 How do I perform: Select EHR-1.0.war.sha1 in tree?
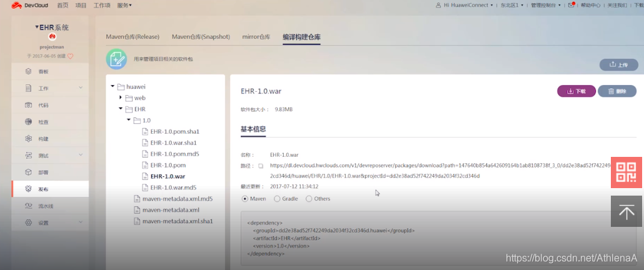(173, 142)
